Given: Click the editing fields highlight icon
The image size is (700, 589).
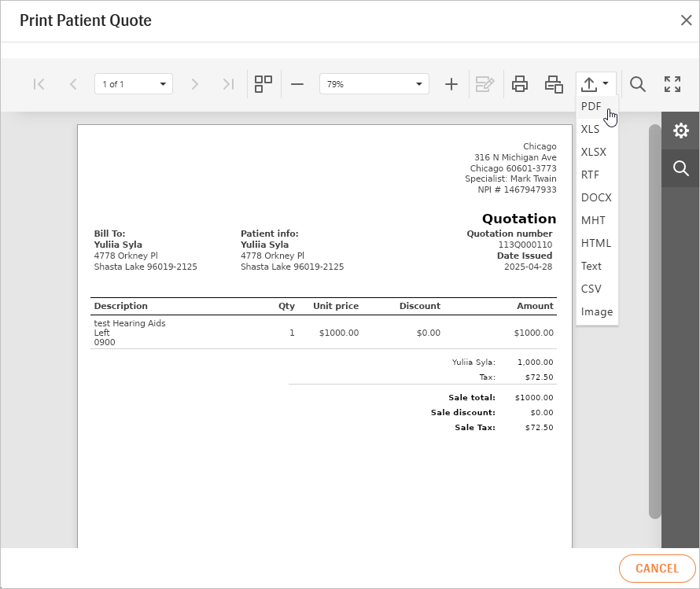Looking at the screenshot, I should (484, 84).
